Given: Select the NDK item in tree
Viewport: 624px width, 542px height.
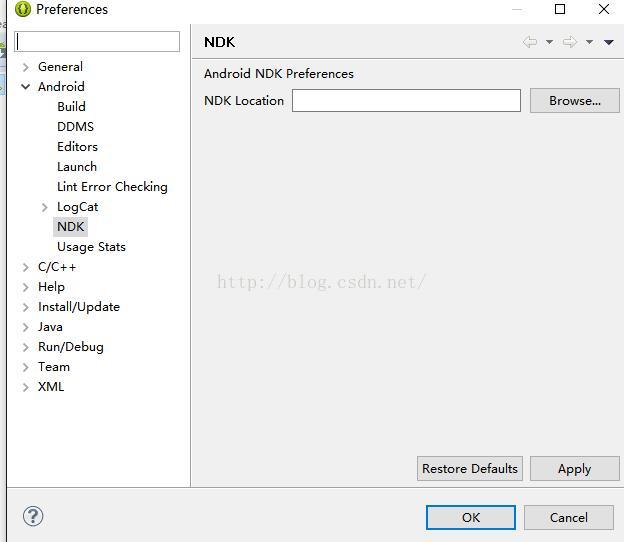Looking at the screenshot, I should (70, 226).
